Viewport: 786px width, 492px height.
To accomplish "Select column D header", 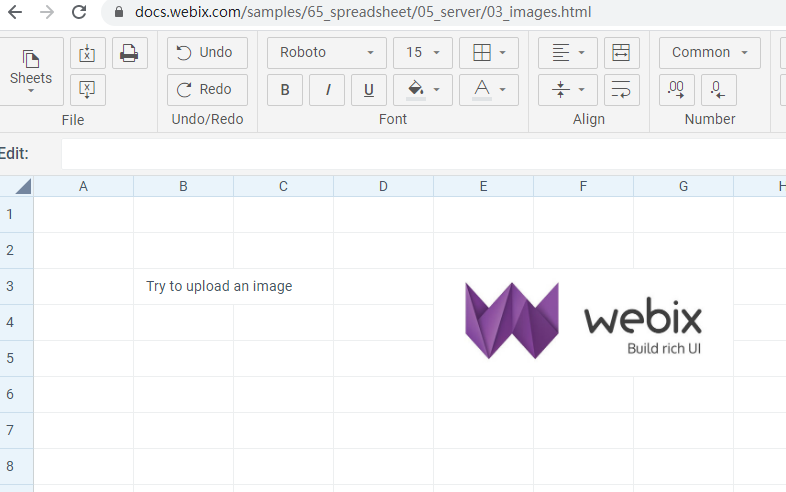I will [x=383, y=187].
